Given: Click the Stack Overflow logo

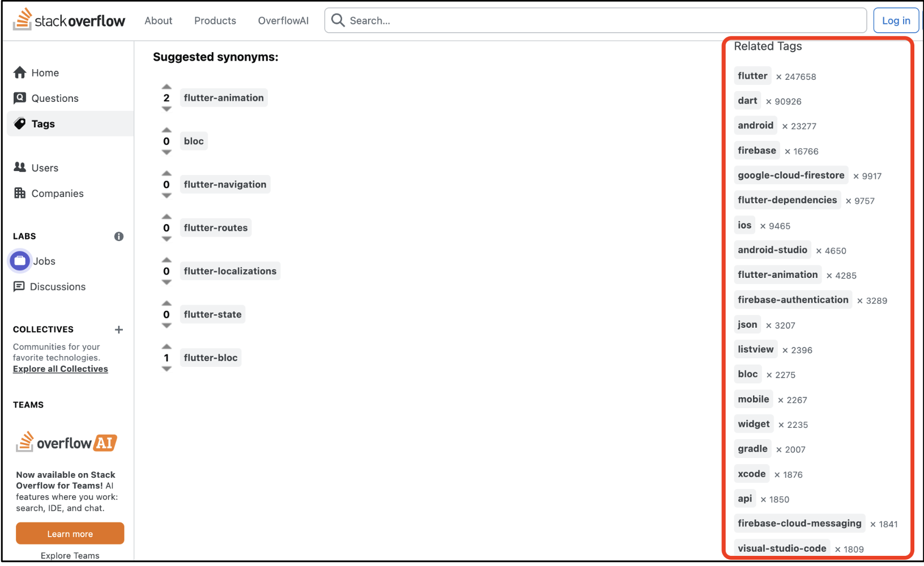Looking at the screenshot, I should coord(69,20).
